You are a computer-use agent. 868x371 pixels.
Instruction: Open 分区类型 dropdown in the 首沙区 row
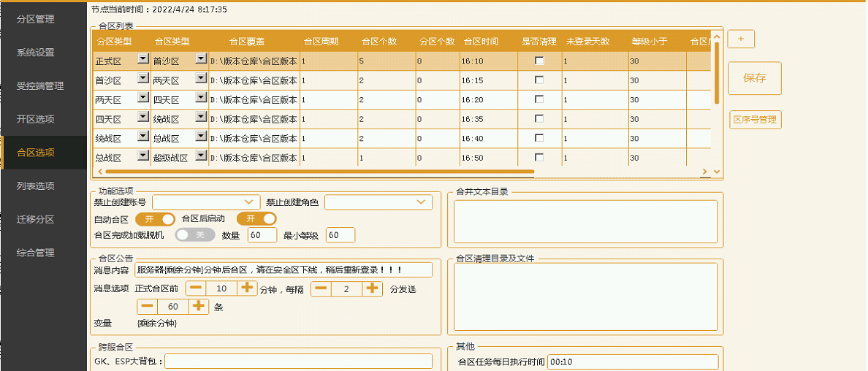coord(142,79)
